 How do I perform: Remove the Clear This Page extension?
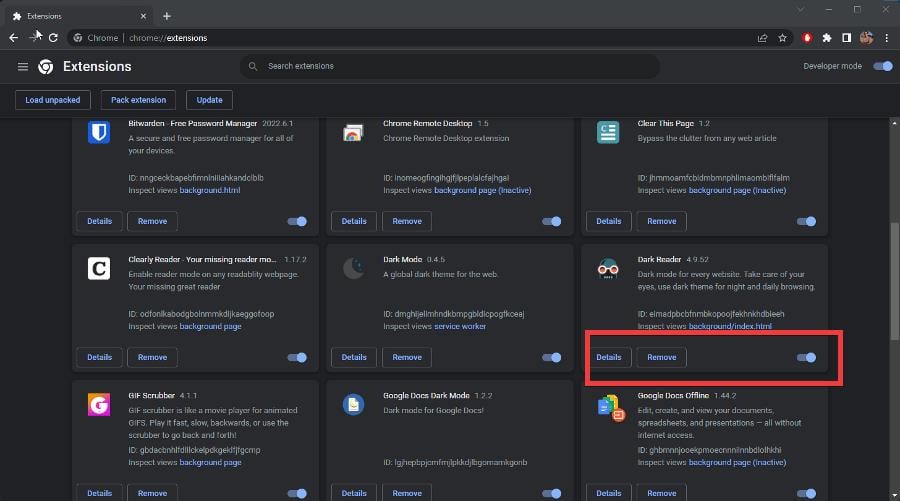pyautogui.click(x=661, y=222)
